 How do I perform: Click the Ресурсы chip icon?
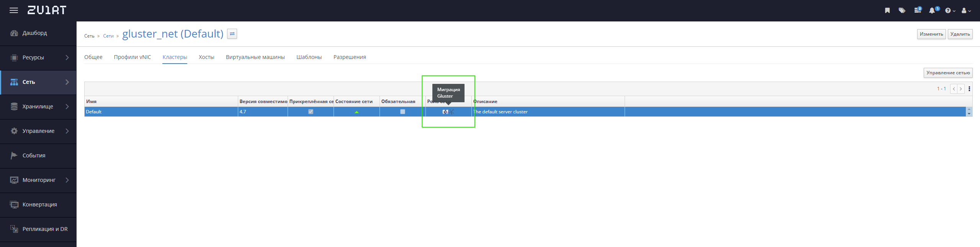click(x=14, y=57)
